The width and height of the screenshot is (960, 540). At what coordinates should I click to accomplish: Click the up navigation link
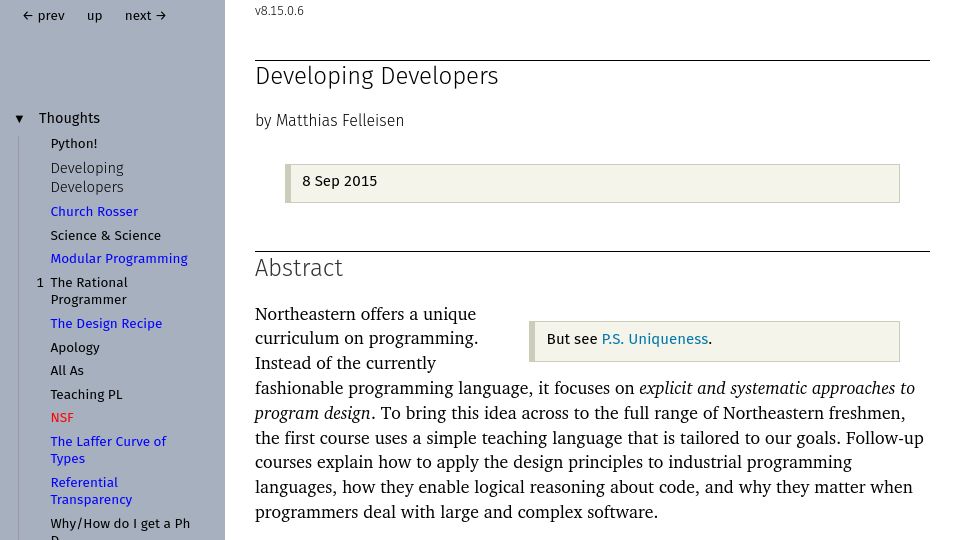click(94, 16)
